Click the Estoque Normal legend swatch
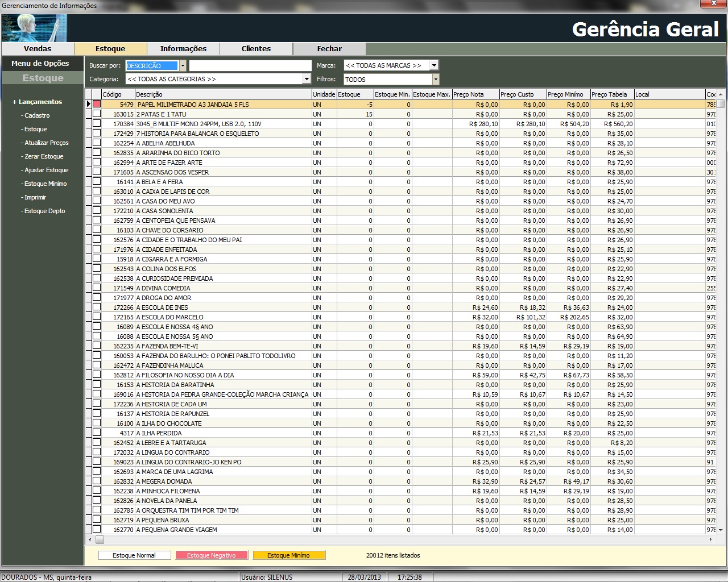The image size is (728, 582). pyautogui.click(x=134, y=555)
